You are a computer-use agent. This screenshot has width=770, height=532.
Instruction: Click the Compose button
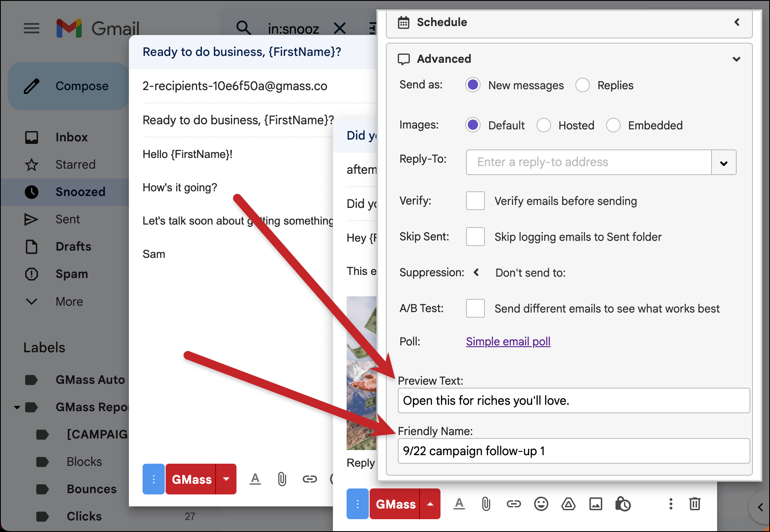coord(68,86)
